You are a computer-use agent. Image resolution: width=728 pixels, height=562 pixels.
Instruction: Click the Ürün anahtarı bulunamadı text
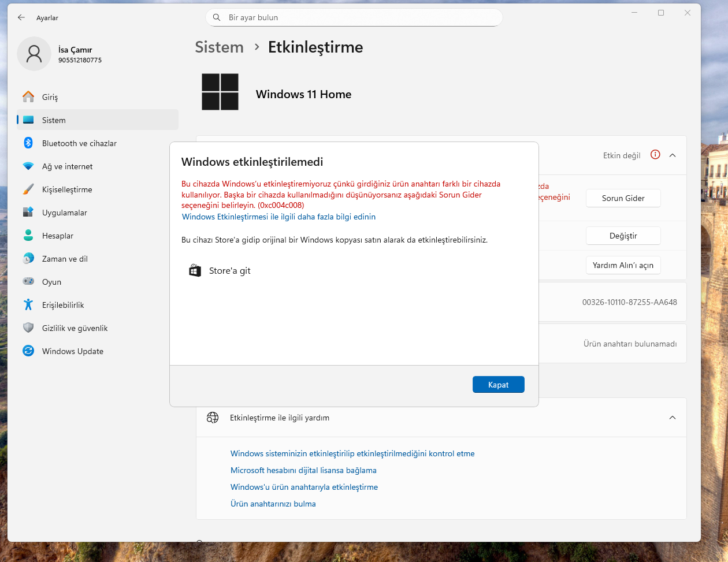pyautogui.click(x=630, y=344)
